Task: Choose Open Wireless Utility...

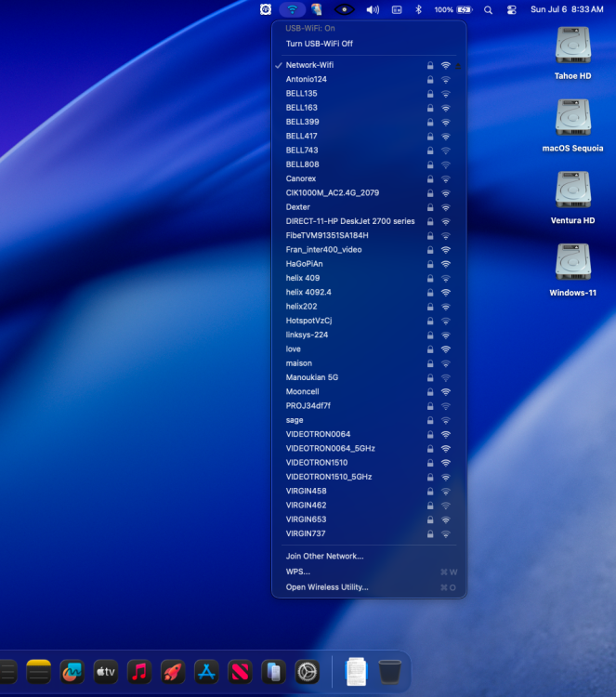Action: pyautogui.click(x=369, y=587)
